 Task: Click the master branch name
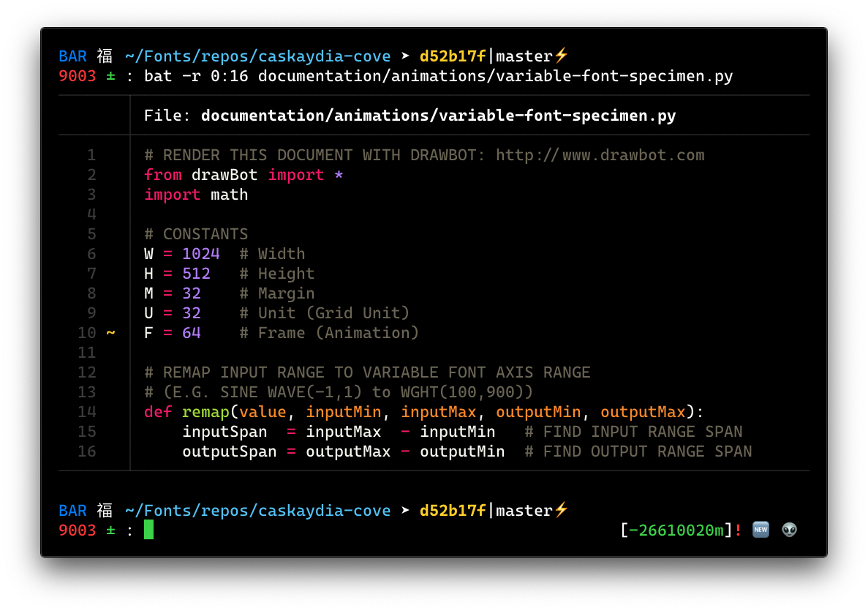point(524,56)
